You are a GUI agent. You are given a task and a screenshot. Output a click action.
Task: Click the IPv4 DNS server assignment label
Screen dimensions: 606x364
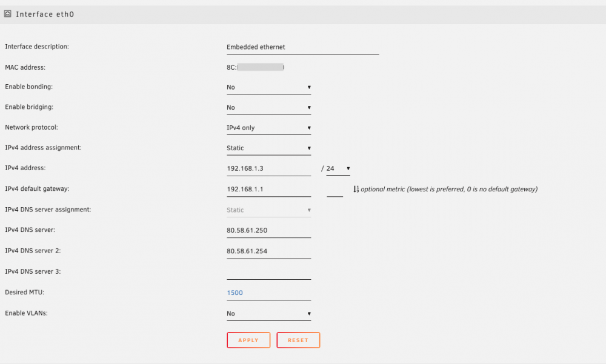[48, 210]
